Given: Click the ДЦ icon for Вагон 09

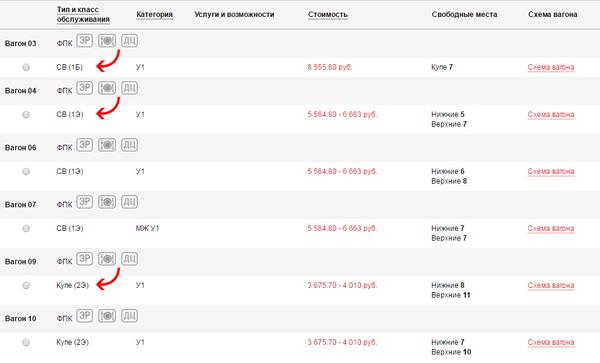Looking at the screenshot, I should tap(129, 259).
